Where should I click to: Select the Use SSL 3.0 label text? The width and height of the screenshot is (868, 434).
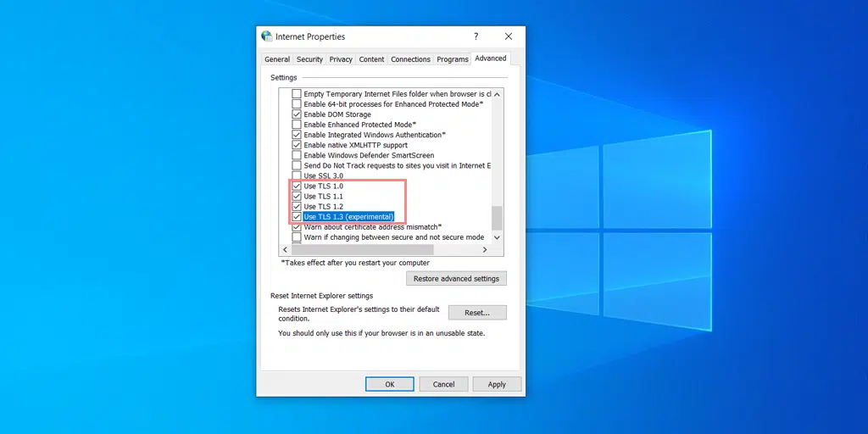(323, 175)
